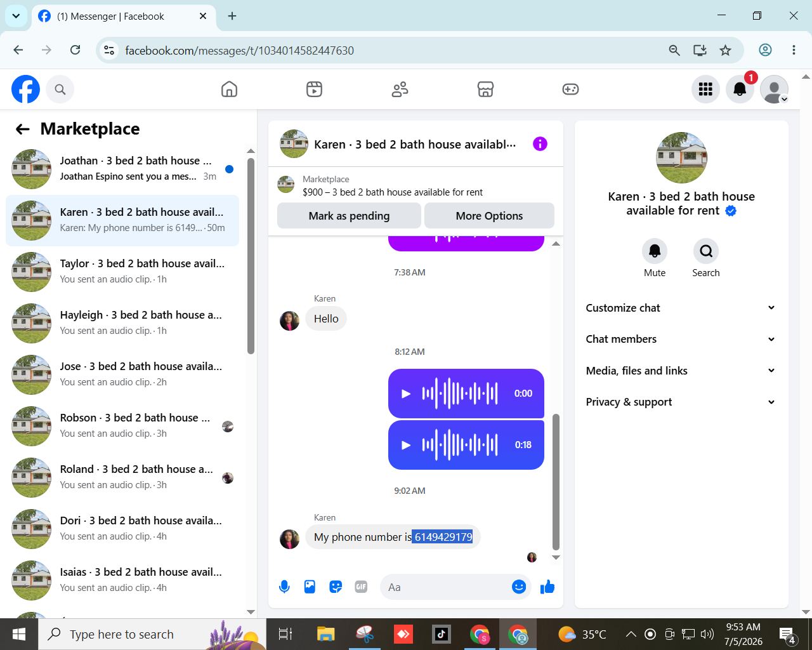Open the Dori conversation

click(x=122, y=529)
